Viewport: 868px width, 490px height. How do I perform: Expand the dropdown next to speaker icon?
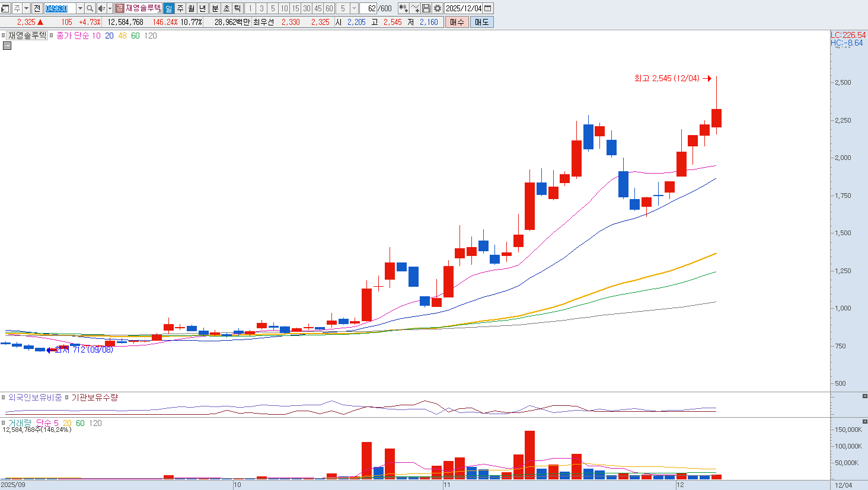pyautogui.click(x=110, y=8)
